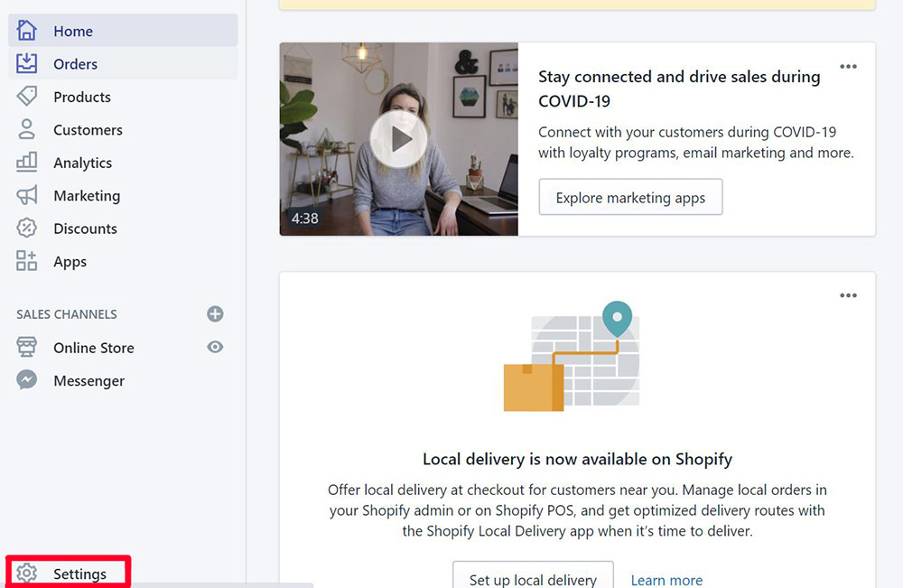
Task: Follow the Learn more link
Action: point(666,579)
